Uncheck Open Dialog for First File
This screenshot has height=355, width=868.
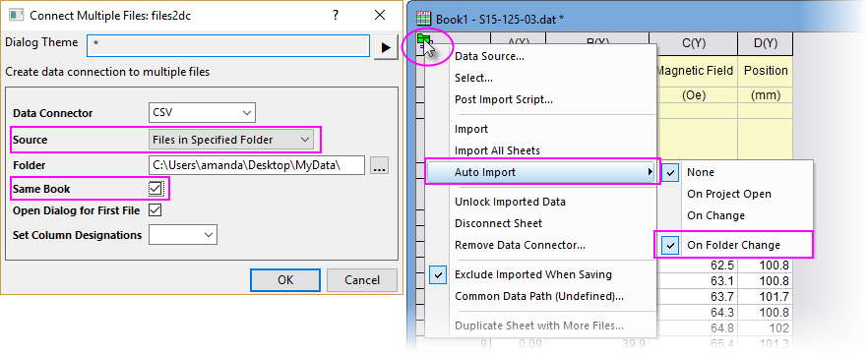pos(155,210)
